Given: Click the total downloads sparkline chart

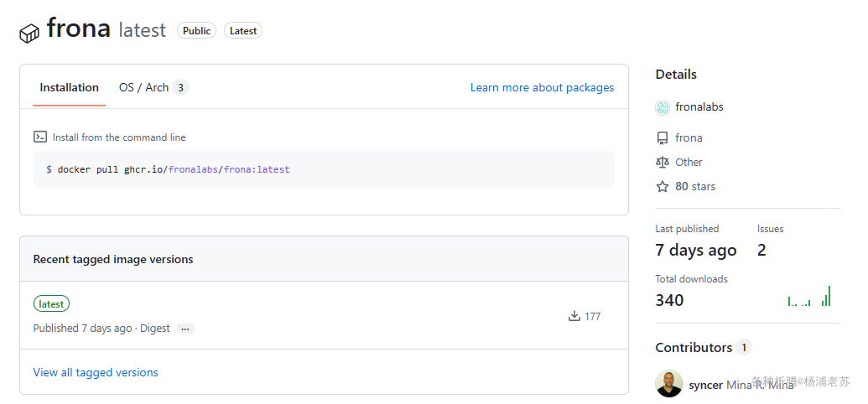Looking at the screenshot, I should click(x=809, y=297).
